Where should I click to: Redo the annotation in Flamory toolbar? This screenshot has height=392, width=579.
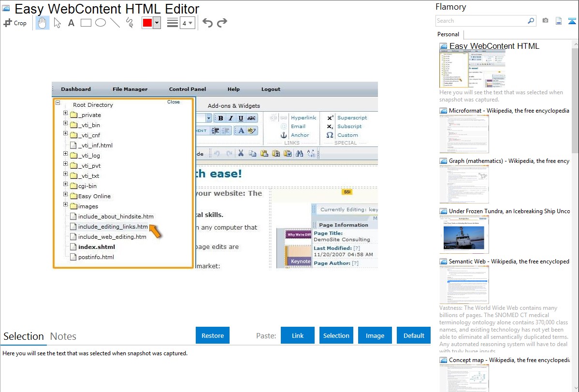click(222, 23)
